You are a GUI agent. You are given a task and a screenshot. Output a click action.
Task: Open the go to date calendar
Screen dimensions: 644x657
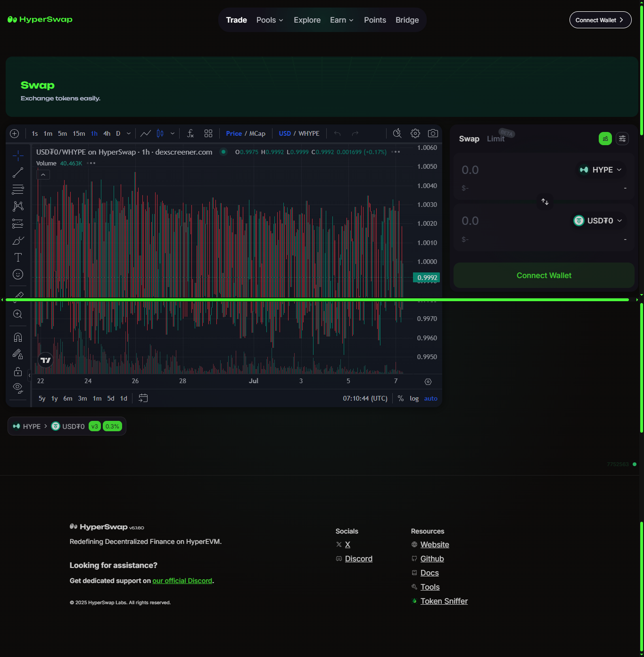[x=143, y=398]
